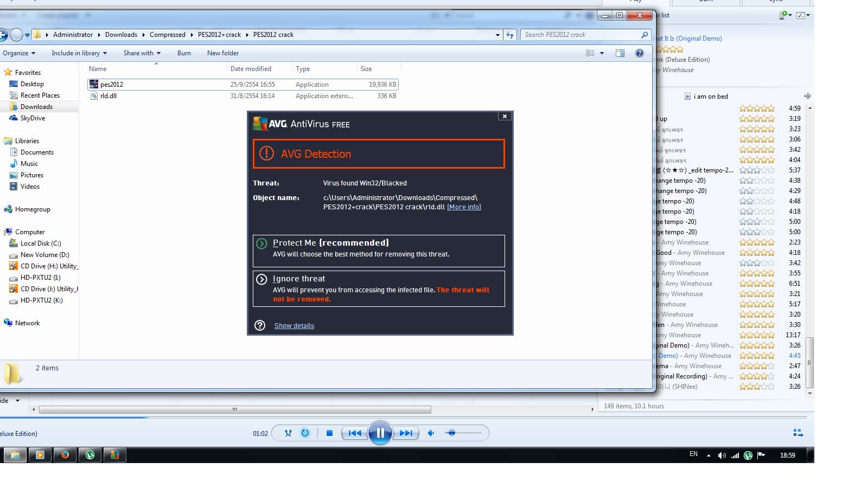
Task: Toggle the Explorer preview pane
Action: coord(620,53)
